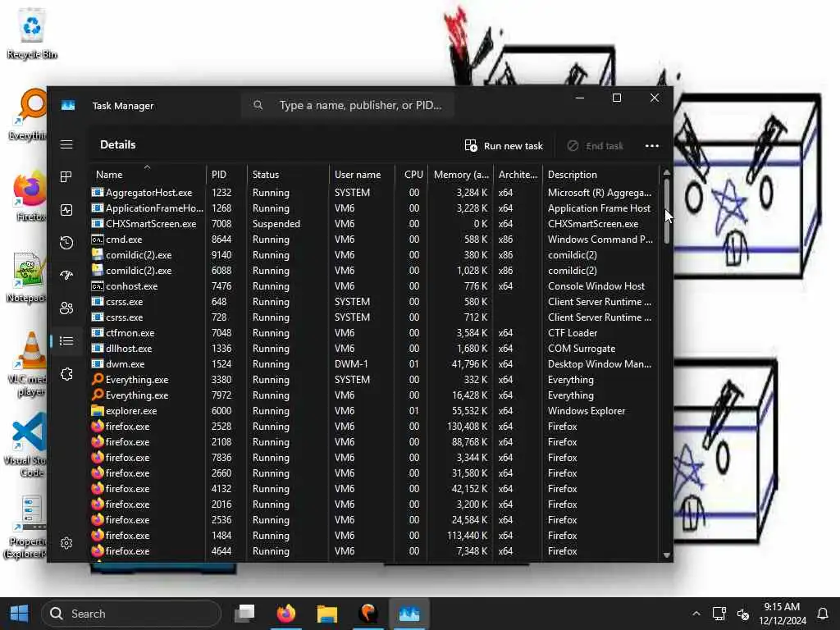Select csrss.exe with PID 648

tap(374, 302)
